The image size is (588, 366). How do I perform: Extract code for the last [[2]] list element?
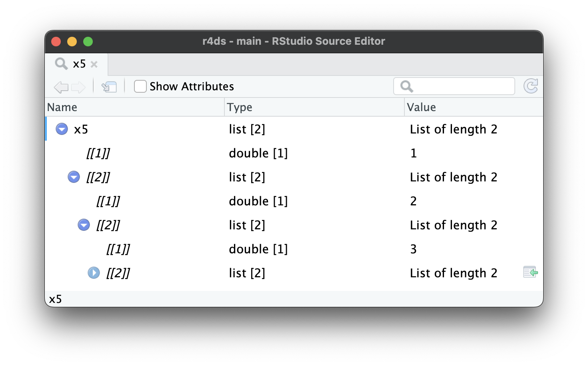(x=530, y=273)
